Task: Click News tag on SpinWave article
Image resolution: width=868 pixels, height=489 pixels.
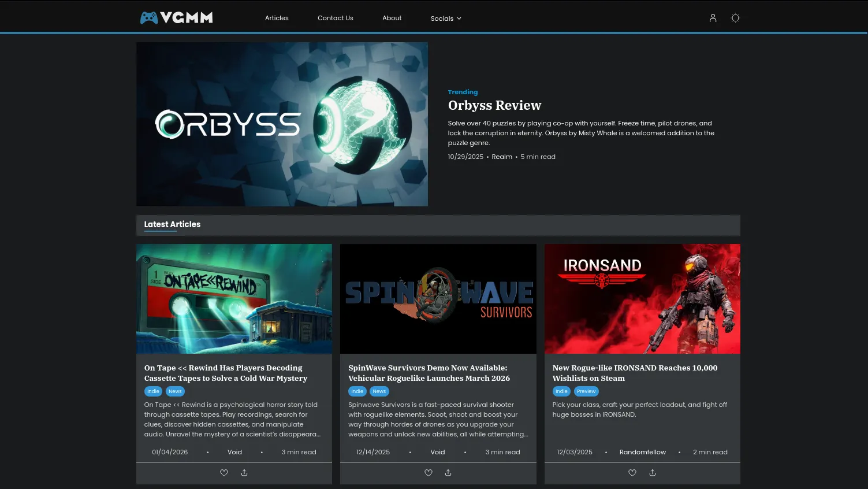Action: [379, 391]
